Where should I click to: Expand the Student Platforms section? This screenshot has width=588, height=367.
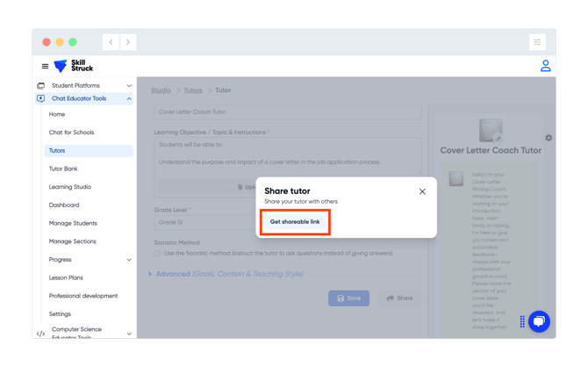(x=129, y=86)
